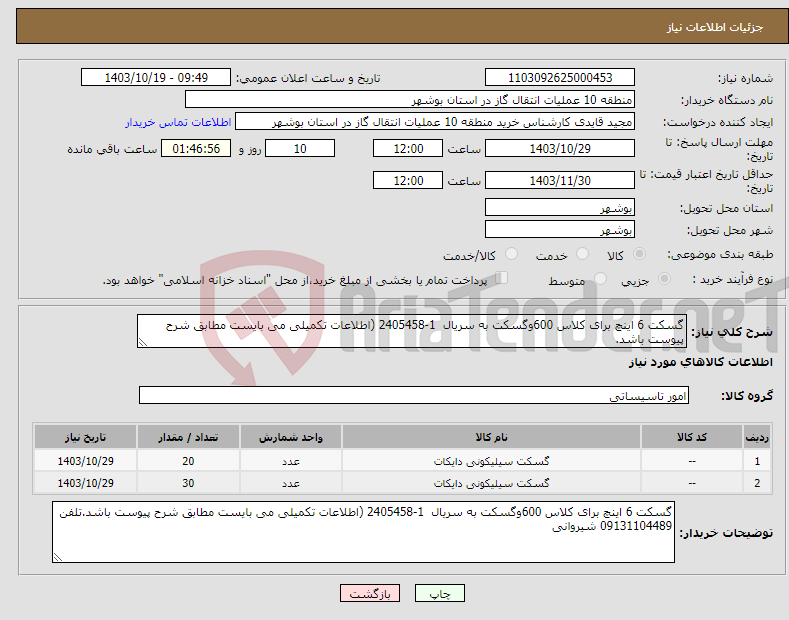The height and width of the screenshot is (620, 789).
Task: Click the تعداد / مقدار column header
Action: point(188,437)
